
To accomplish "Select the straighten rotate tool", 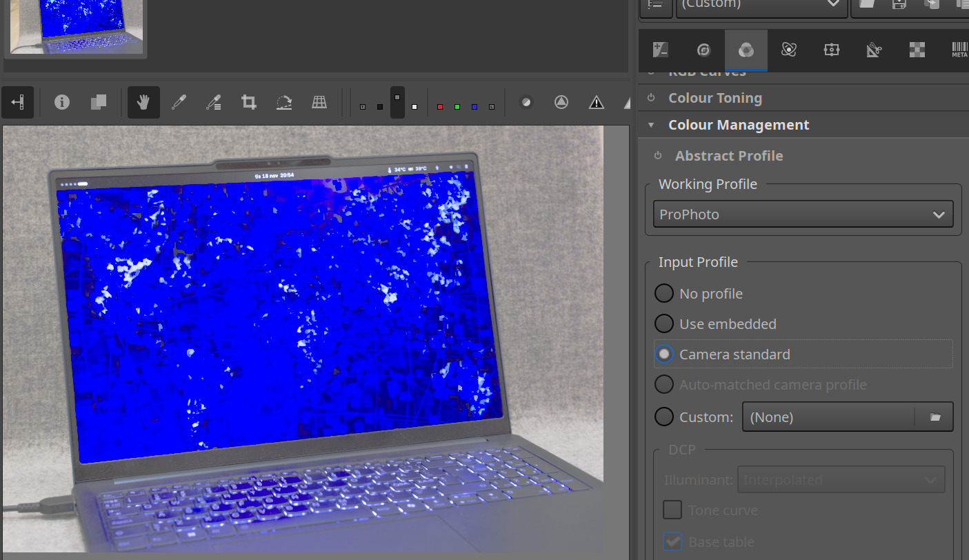I will click(x=283, y=103).
